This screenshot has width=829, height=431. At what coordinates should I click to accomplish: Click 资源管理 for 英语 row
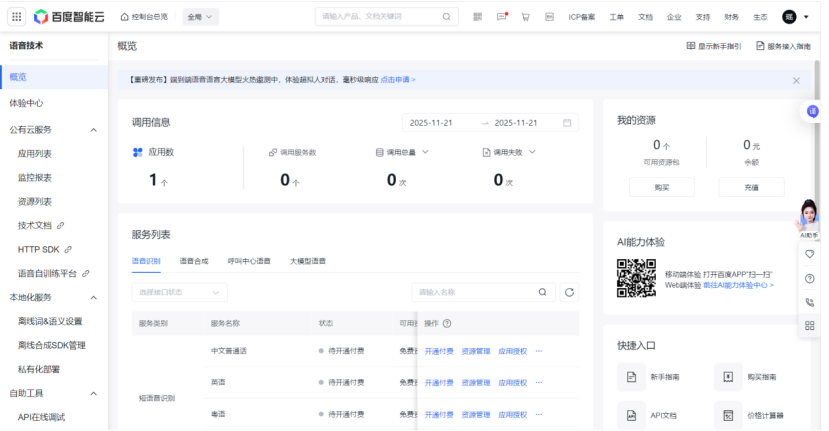476,383
